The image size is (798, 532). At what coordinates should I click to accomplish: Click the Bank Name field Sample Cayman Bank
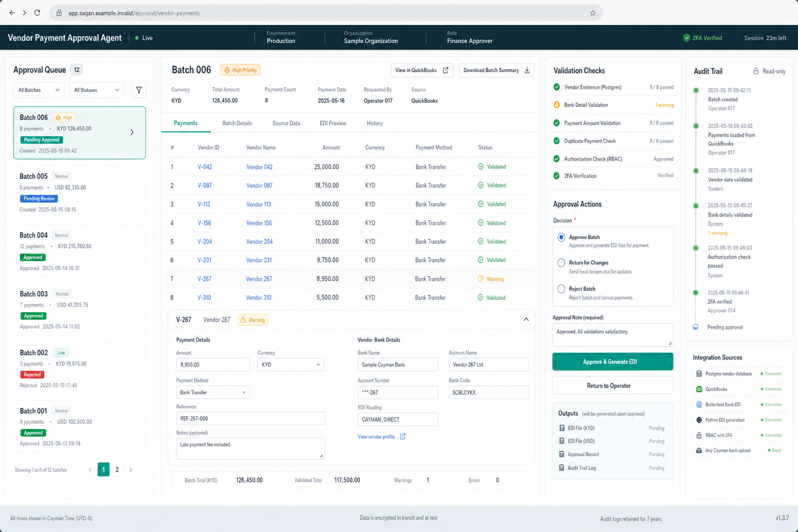398,365
